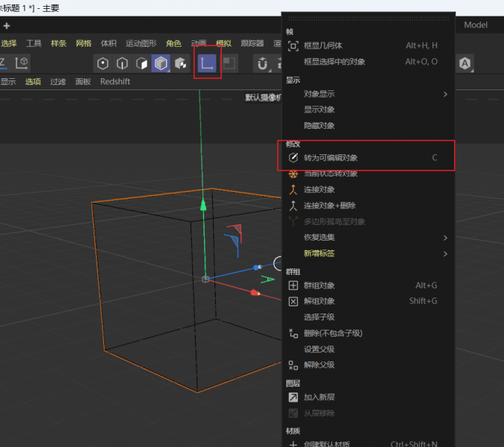Click the 默认摄像机 viewport label
The image size is (504, 447).
coord(264,97)
